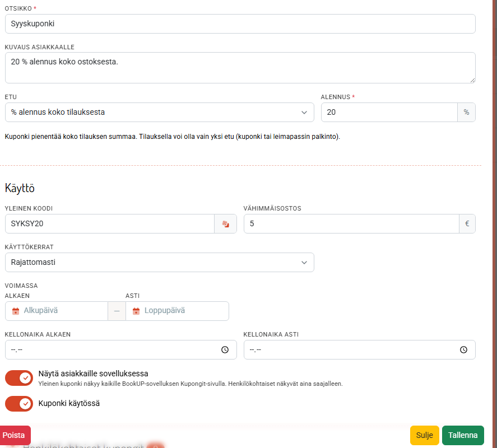Close the form with Sulje button

[424, 435]
